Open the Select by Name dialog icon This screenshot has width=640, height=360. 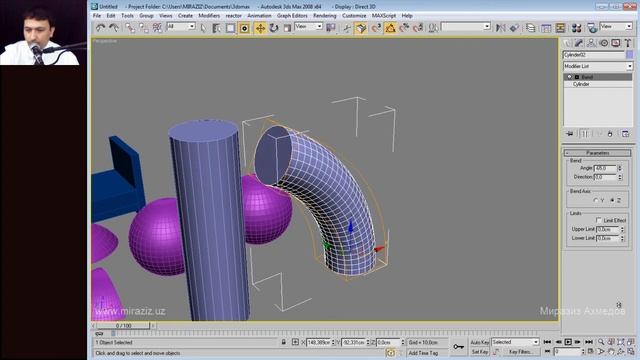217,28
